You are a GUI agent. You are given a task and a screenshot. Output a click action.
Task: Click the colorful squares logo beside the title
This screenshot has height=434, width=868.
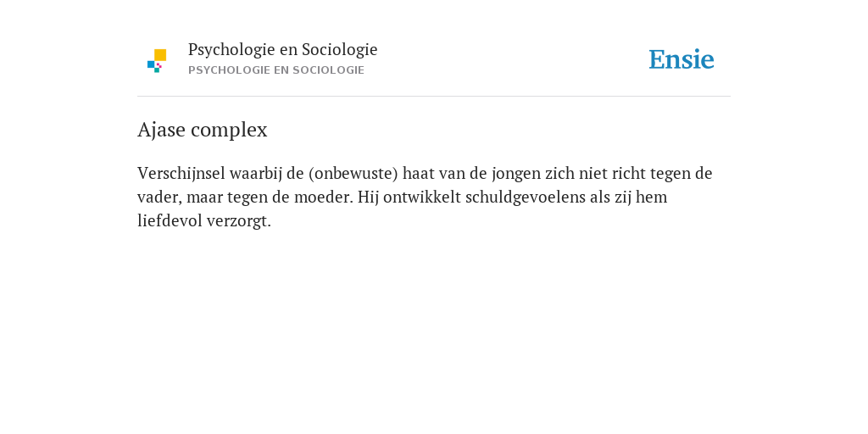point(157,60)
